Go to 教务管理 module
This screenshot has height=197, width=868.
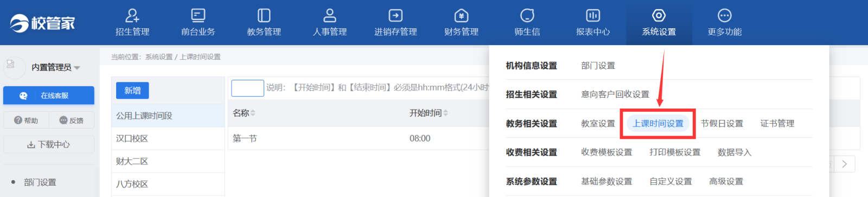tap(264, 22)
